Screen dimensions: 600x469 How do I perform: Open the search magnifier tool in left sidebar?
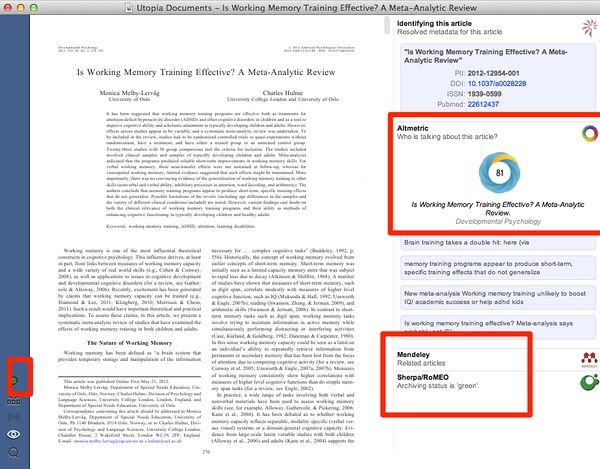pos(14,453)
